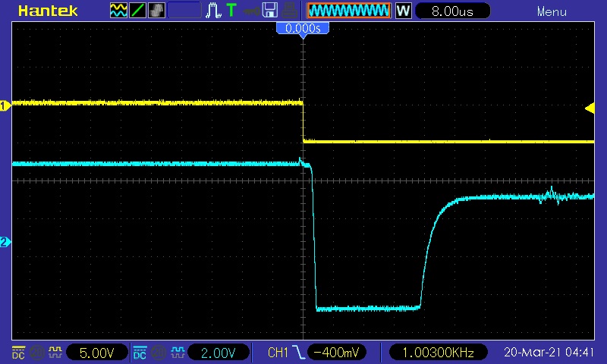
Task: Select the 8.00us timebase readout
Action: coord(452,11)
